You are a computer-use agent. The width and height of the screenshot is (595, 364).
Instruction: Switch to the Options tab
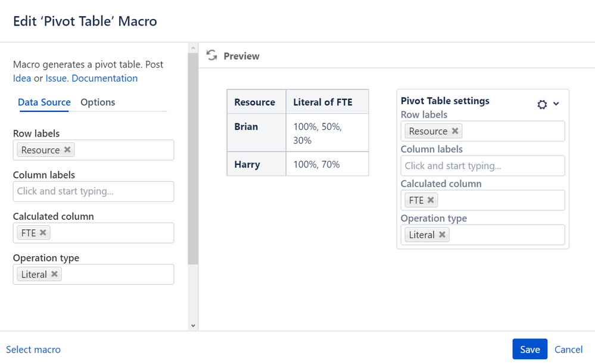[98, 102]
